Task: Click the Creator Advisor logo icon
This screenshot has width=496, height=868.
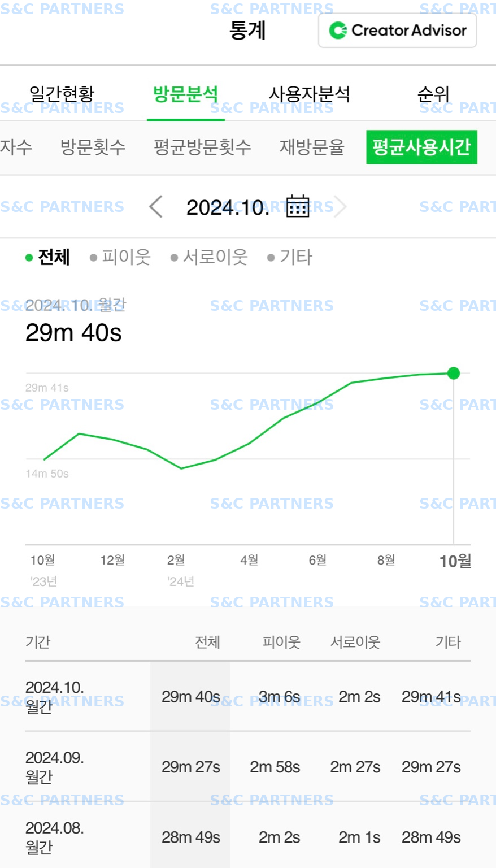Action: point(338,31)
